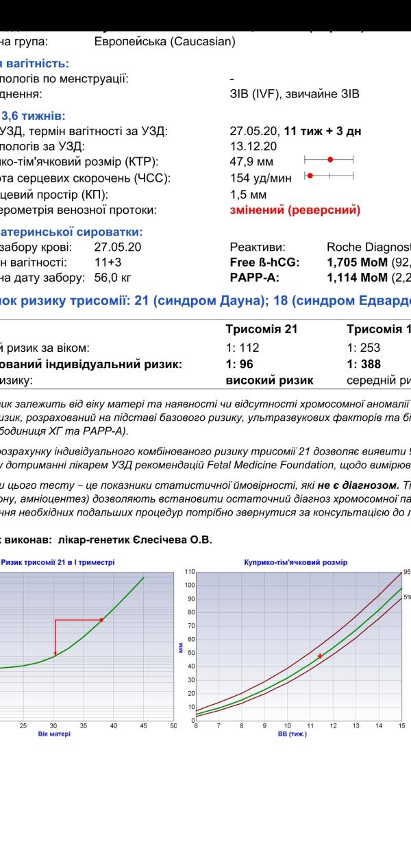Click the 'ВВ (тиж.)' axis label
411x868 pixels.
[x=292, y=734]
